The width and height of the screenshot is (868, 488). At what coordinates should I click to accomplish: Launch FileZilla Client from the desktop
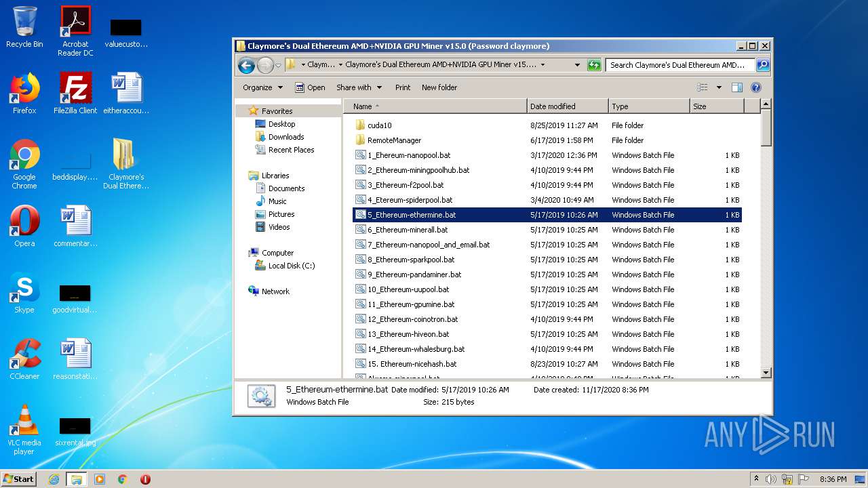click(x=75, y=94)
